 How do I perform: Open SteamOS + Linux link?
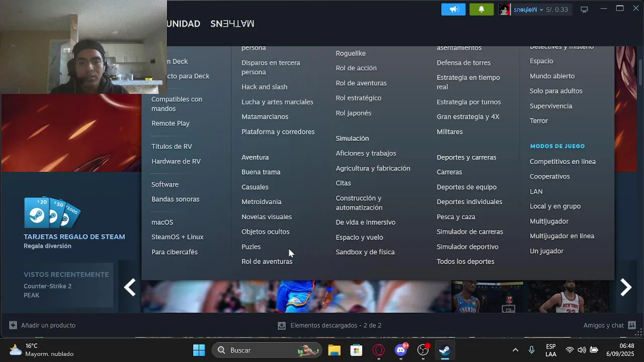(177, 237)
